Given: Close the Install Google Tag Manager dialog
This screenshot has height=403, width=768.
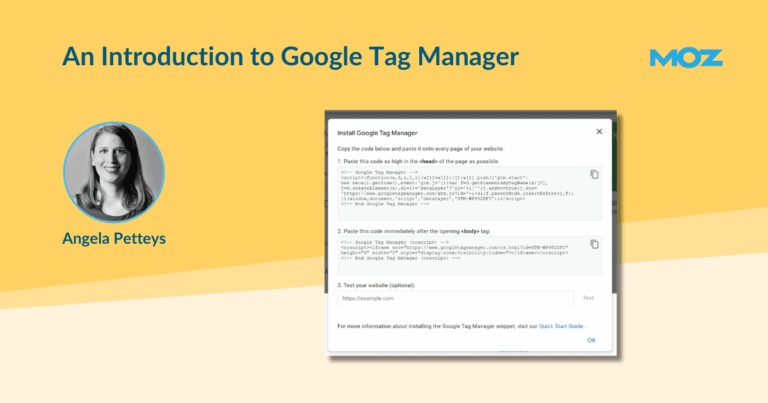Looking at the screenshot, I should pos(599,131).
